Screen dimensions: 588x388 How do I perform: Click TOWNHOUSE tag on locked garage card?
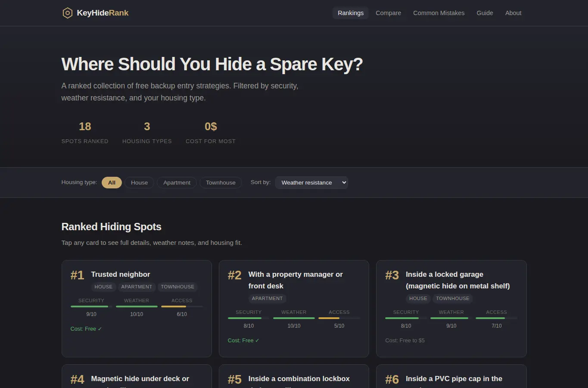pos(453,298)
